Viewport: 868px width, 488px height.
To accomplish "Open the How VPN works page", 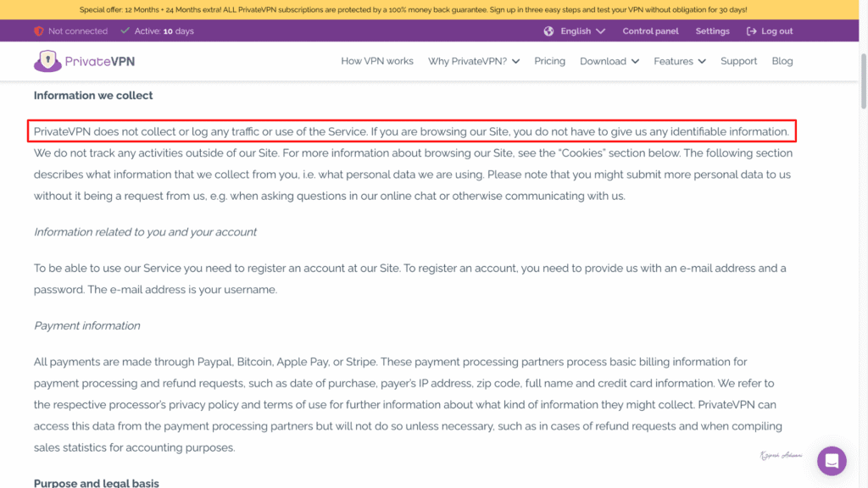I will tap(377, 61).
